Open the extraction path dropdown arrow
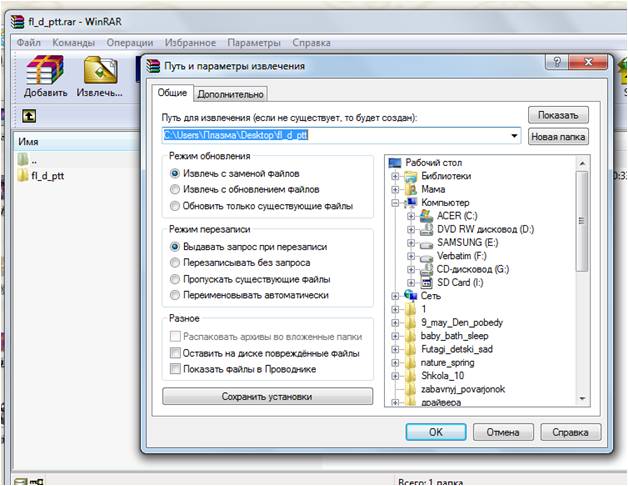Viewport: 628px width, 486px height. [514, 136]
